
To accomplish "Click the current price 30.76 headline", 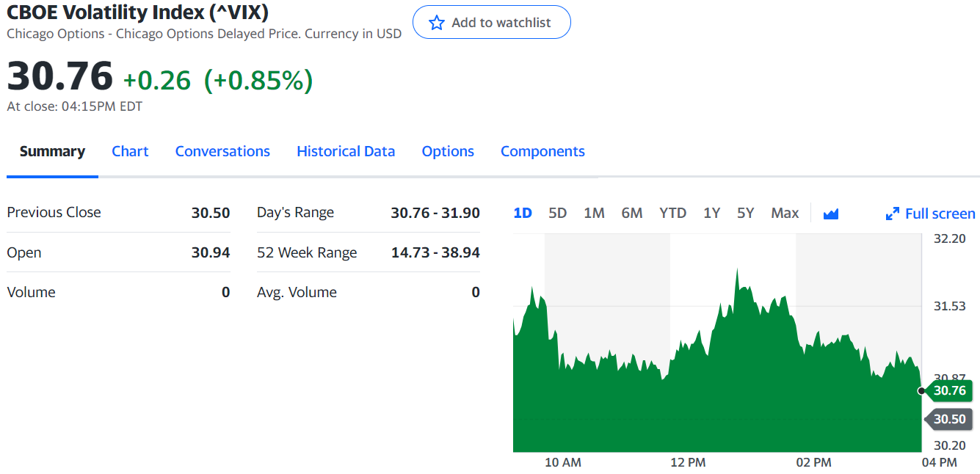I will pyautogui.click(x=60, y=76).
